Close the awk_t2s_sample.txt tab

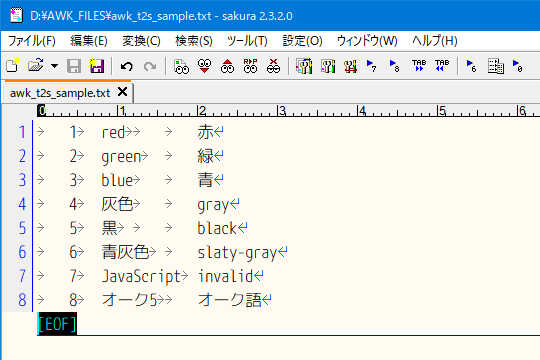coord(122,92)
